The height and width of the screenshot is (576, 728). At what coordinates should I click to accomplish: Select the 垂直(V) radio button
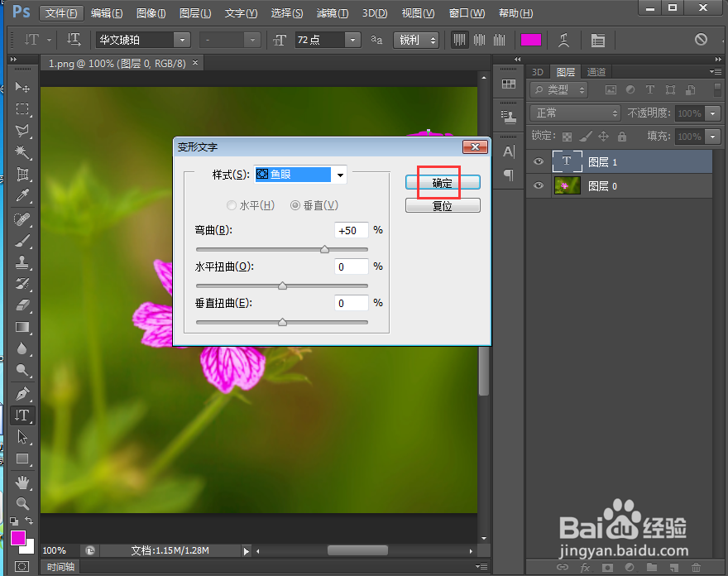[x=296, y=204]
